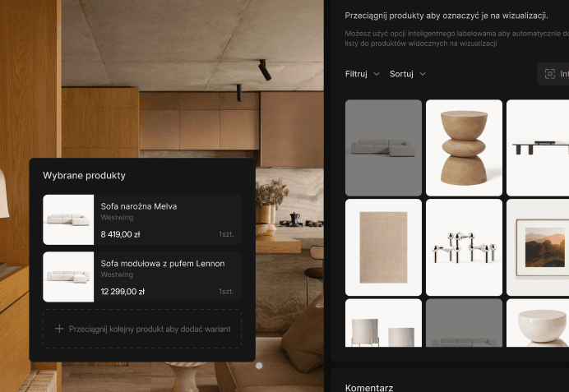Click 'Przeciągnij kolejny produkt aby dodać wariant' drop area
569x392 pixels.
[x=142, y=329]
